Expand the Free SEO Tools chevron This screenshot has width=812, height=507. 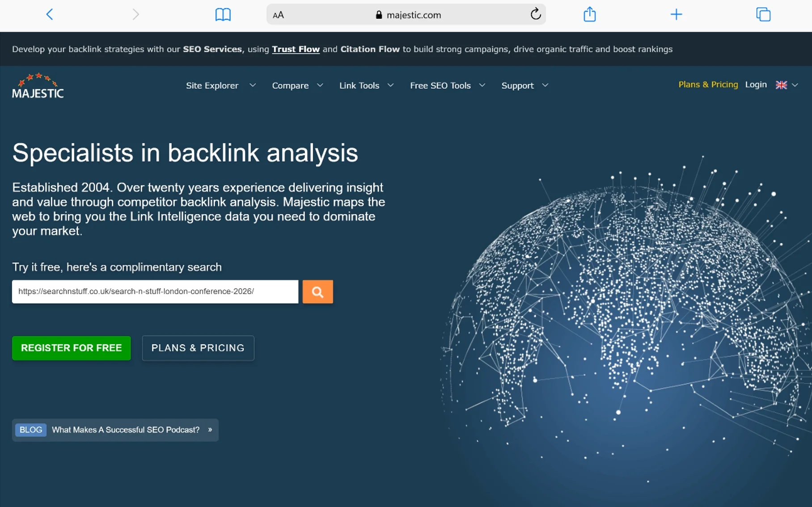pos(482,85)
